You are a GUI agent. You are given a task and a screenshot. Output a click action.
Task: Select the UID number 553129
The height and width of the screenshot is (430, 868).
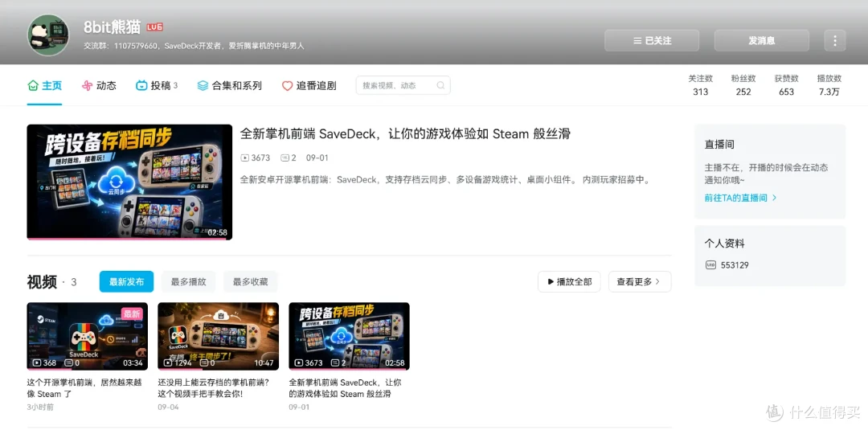pos(735,265)
